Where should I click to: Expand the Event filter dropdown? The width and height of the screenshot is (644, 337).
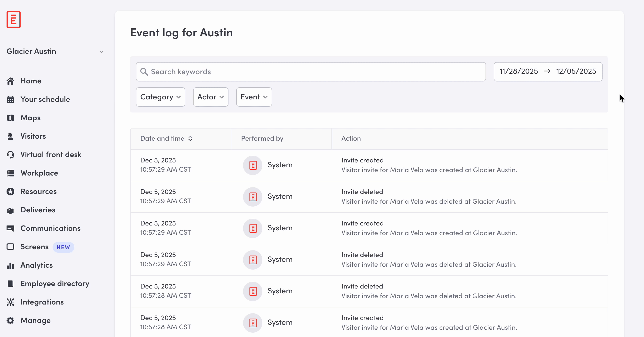[253, 97]
